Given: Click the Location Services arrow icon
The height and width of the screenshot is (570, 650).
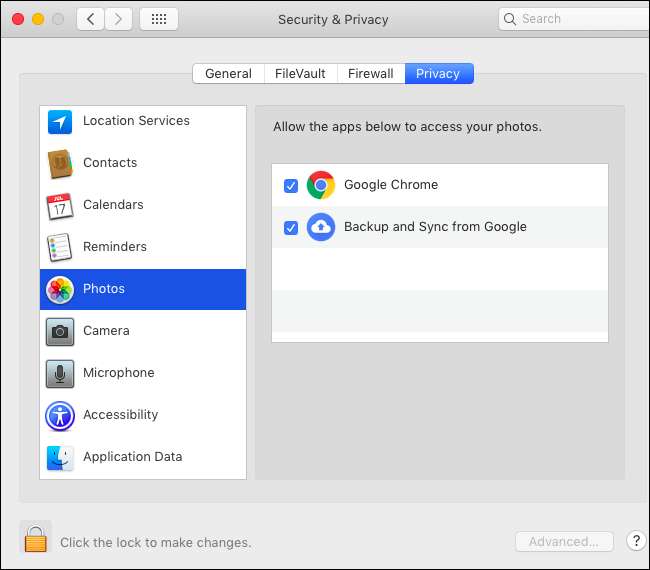Looking at the screenshot, I should (60, 121).
